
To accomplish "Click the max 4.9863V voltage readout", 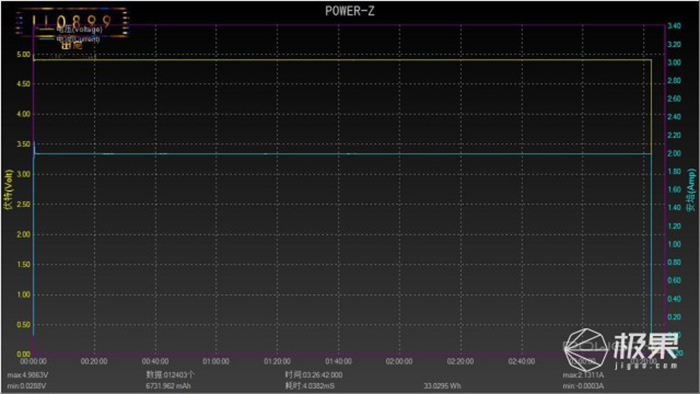I will [28, 375].
